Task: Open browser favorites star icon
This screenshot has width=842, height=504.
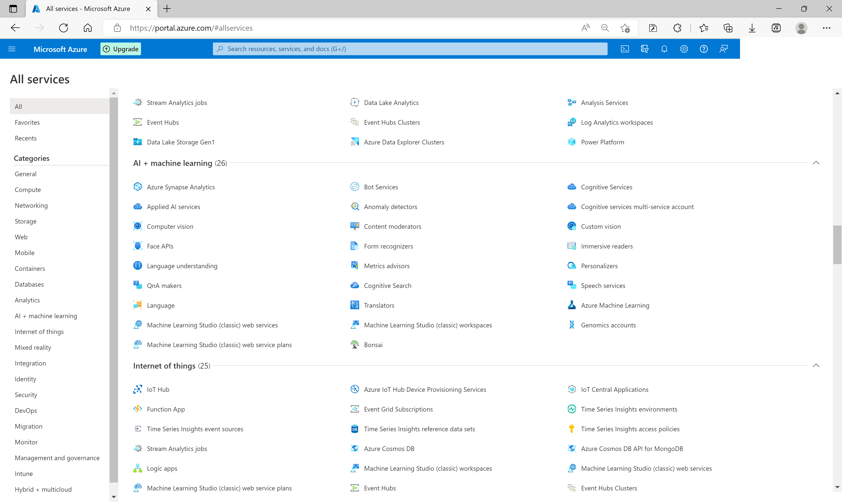Action: coord(704,28)
